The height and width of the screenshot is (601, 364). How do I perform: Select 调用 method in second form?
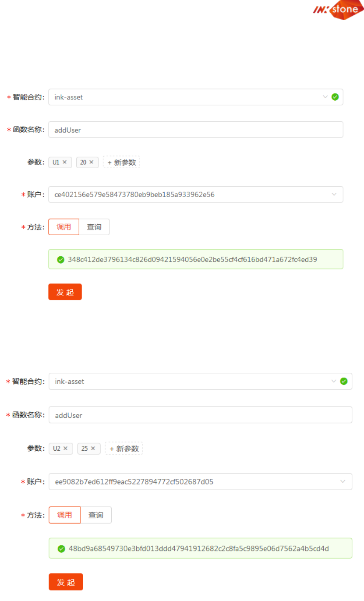pyautogui.click(x=64, y=515)
